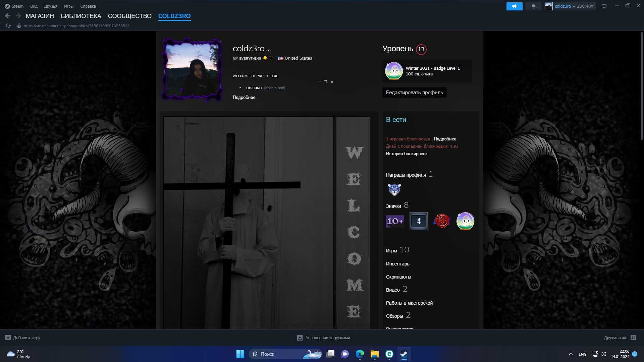Viewport: 644px width, 362px height.
Task: Open the years of service 4 badge
Action: [x=419, y=221]
